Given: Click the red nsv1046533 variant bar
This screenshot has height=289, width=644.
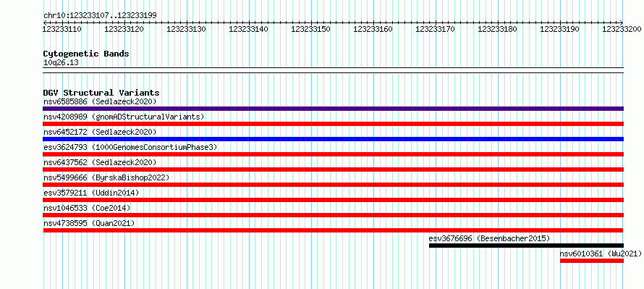Looking at the screenshot, I should pos(333,215).
